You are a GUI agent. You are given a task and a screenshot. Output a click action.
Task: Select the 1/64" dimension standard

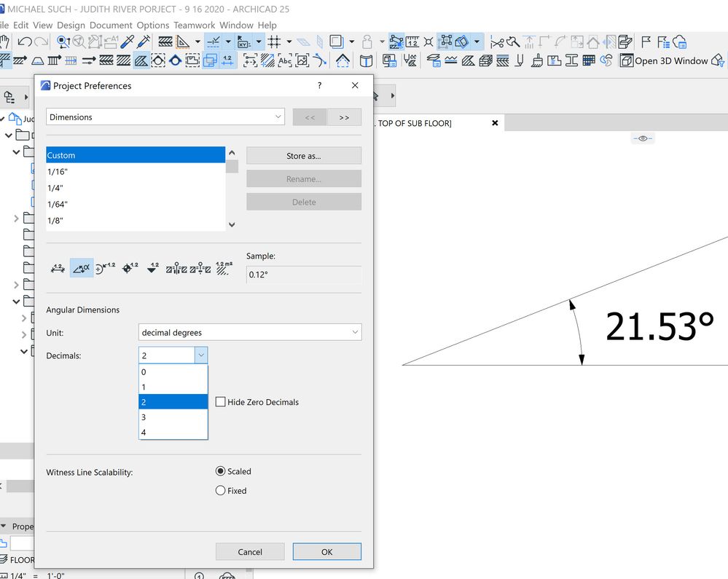coord(136,204)
